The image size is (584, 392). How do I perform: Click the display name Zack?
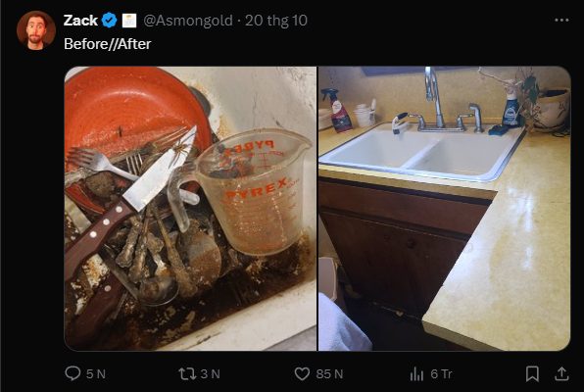click(80, 21)
